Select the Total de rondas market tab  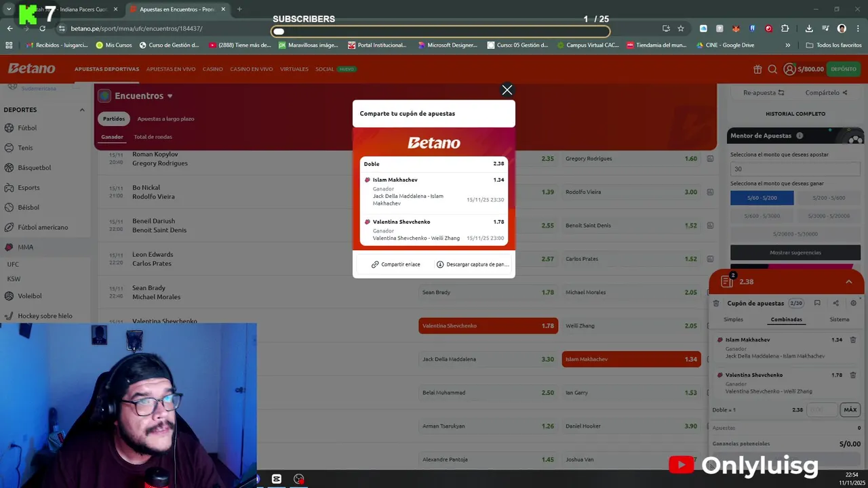tap(153, 137)
